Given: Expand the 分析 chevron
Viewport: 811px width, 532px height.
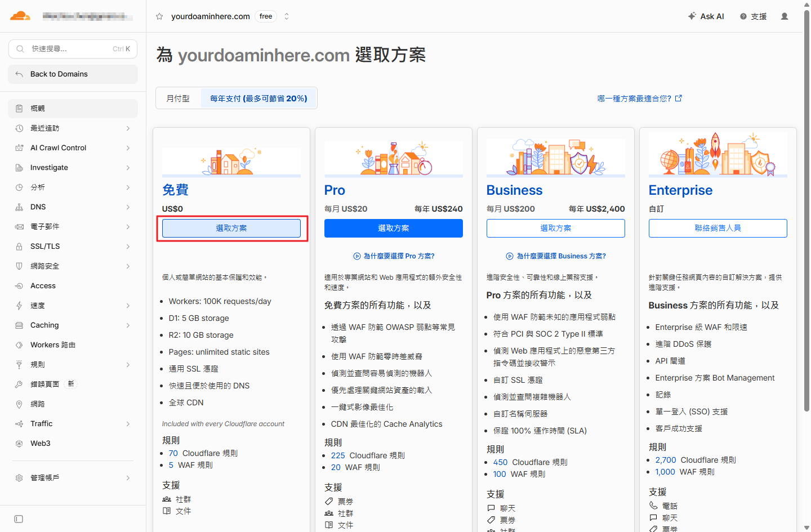Looking at the screenshot, I should pyautogui.click(x=128, y=187).
